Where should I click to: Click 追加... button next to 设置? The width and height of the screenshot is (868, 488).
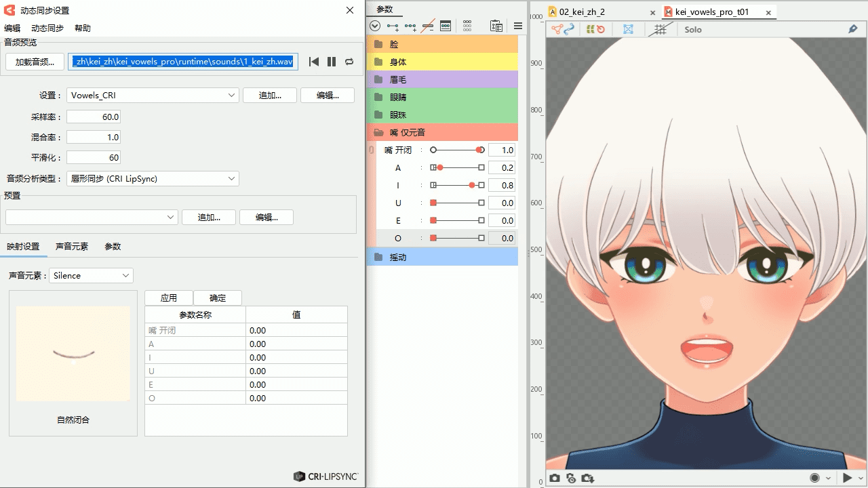270,96
